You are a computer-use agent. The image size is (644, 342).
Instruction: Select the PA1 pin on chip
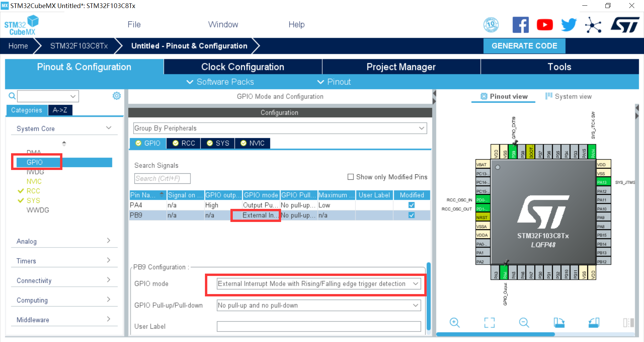click(483, 253)
